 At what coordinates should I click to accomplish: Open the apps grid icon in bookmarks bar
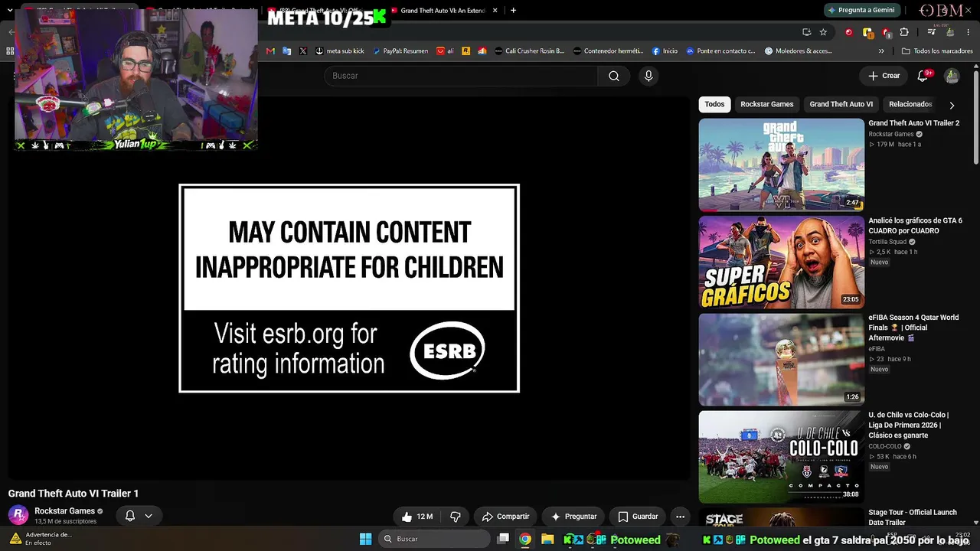coord(10,51)
